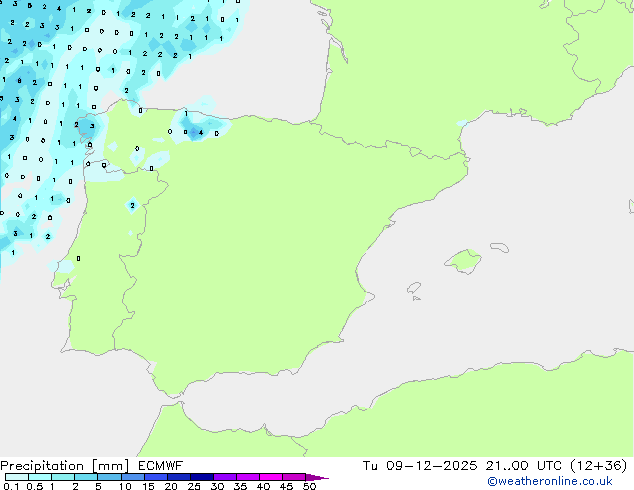Click the '(12+36)' forecast run text

[598, 466]
